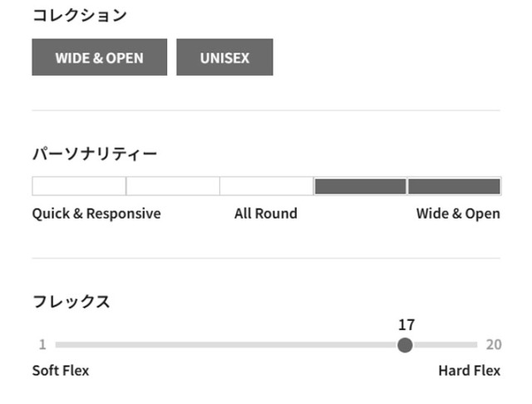532x404 pixels.
Task: Click the フレックス section heading
Action: (x=71, y=302)
